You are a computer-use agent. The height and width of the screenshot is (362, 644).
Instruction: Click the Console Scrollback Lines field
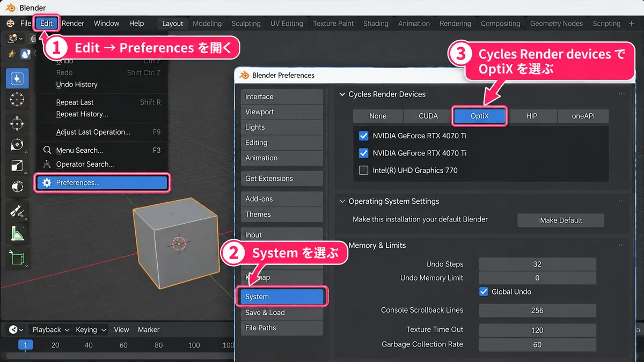[x=537, y=310]
